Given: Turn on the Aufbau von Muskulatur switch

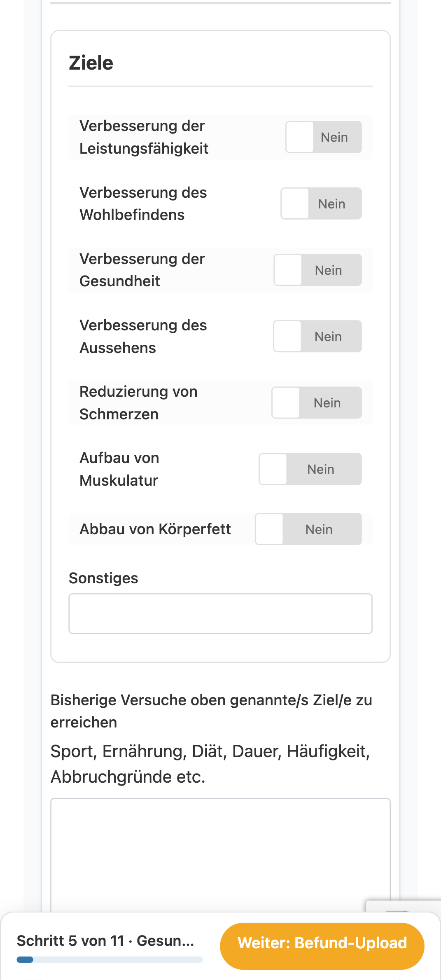Looking at the screenshot, I should tap(310, 469).
